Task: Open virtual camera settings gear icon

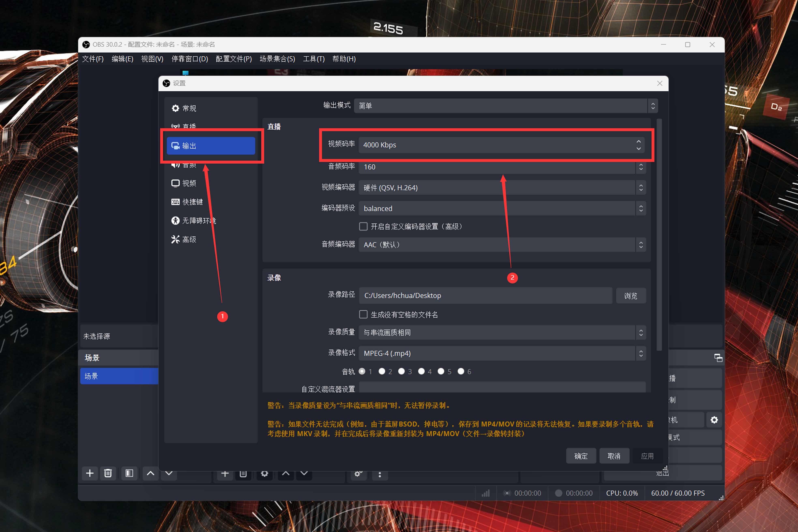Action: click(x=714, y=420)
